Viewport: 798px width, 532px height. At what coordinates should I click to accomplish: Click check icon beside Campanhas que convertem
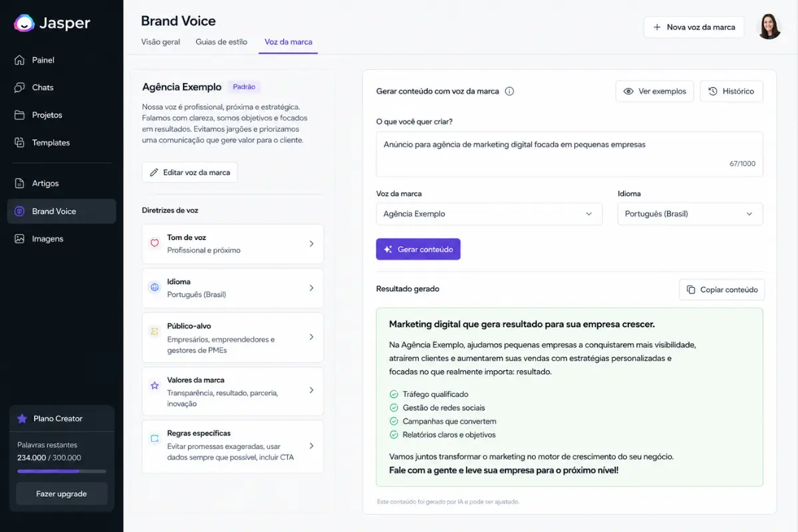coord(394,421)
